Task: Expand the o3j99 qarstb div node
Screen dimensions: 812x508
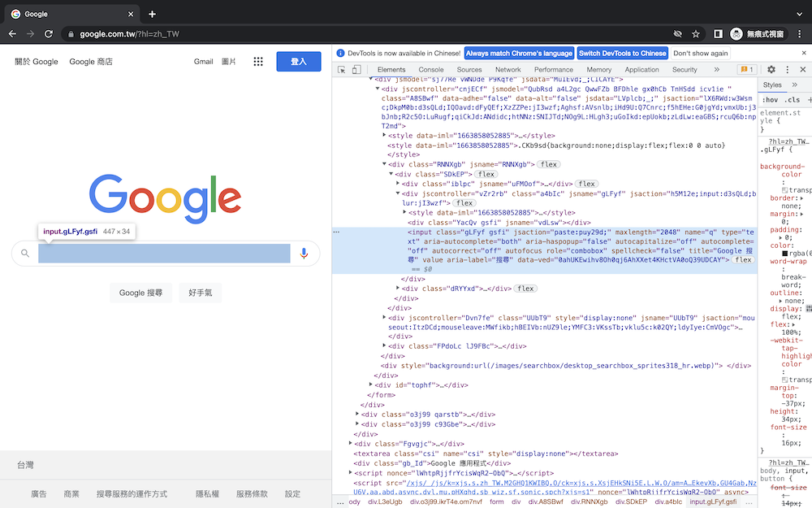Action: pyautogui.click(x=357, y=415)
